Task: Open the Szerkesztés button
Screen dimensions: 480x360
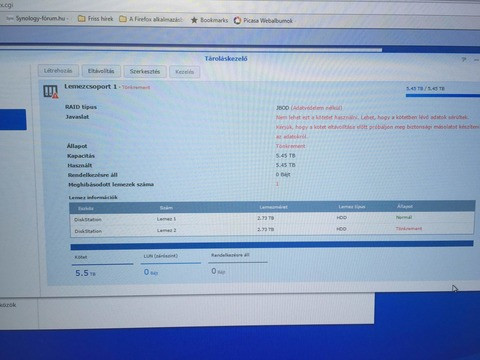Action: point(145,72)
